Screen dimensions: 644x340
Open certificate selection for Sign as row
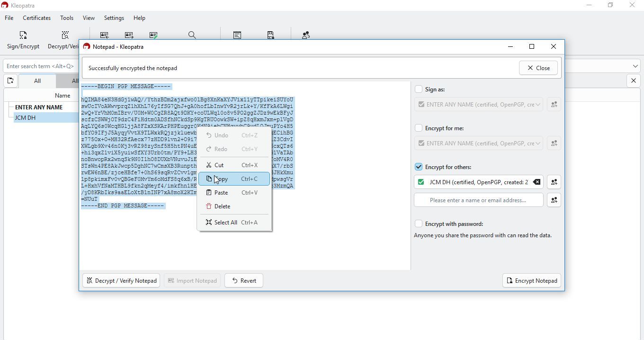pos(554,105)
